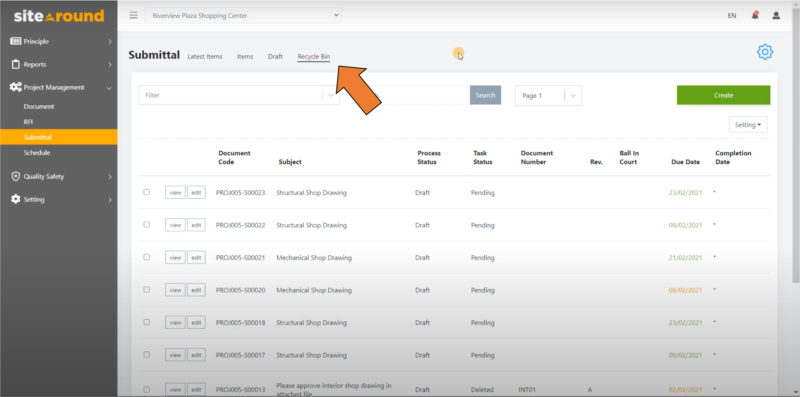The image size is (800, 397).
Task: Check the box for PROJ005-S00021
Action: pos(147,257)
